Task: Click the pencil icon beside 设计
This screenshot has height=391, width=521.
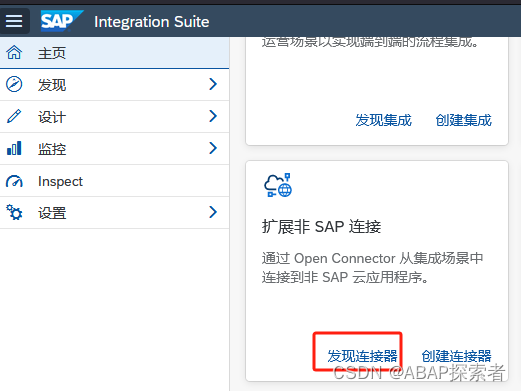Action: pos(14,116)
